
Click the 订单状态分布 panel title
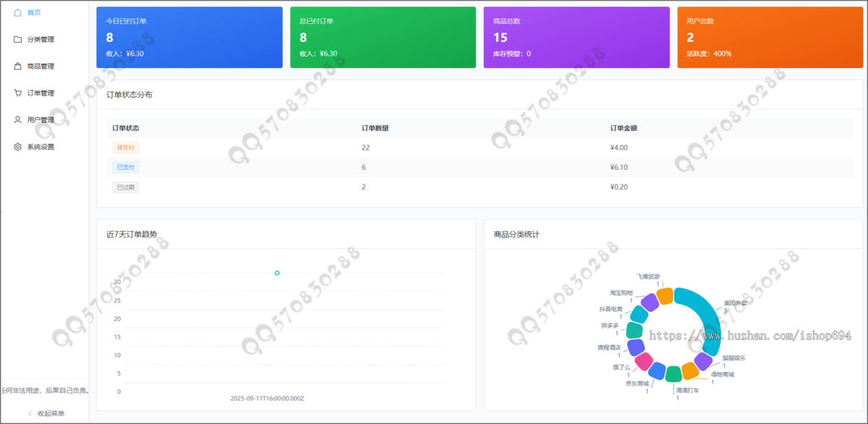[x=129, y=95]
